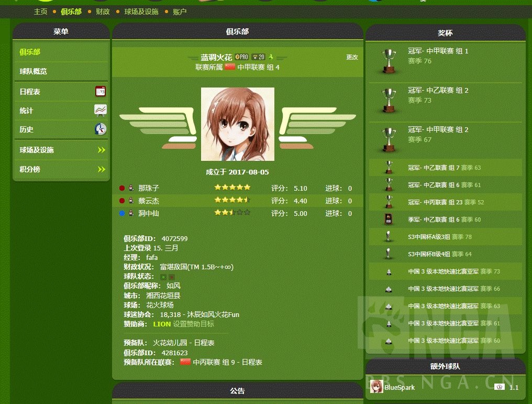Open the LION 设置赞助目标 sponsor link

click(x=162, y=324)
